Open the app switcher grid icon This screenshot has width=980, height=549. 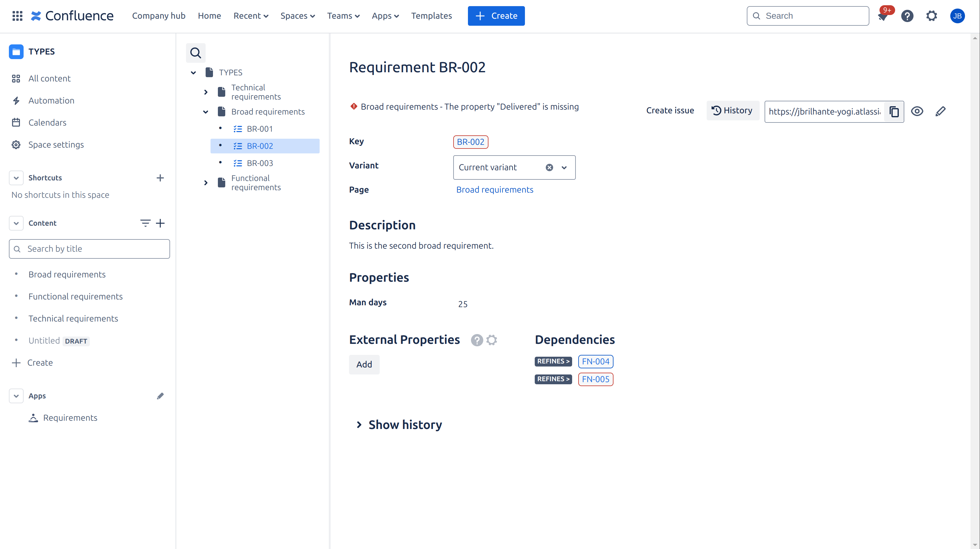(17, 16)
